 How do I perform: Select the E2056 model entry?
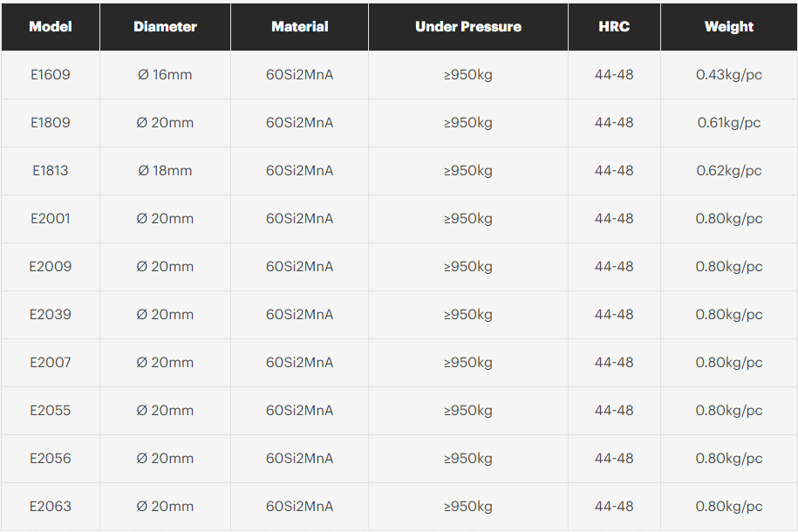click(51, 458)
